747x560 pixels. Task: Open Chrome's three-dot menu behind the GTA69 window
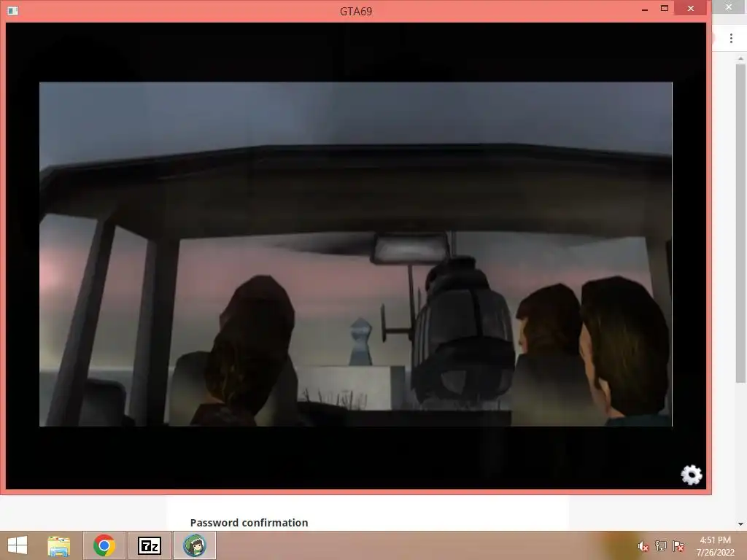(x=731, y=39)
